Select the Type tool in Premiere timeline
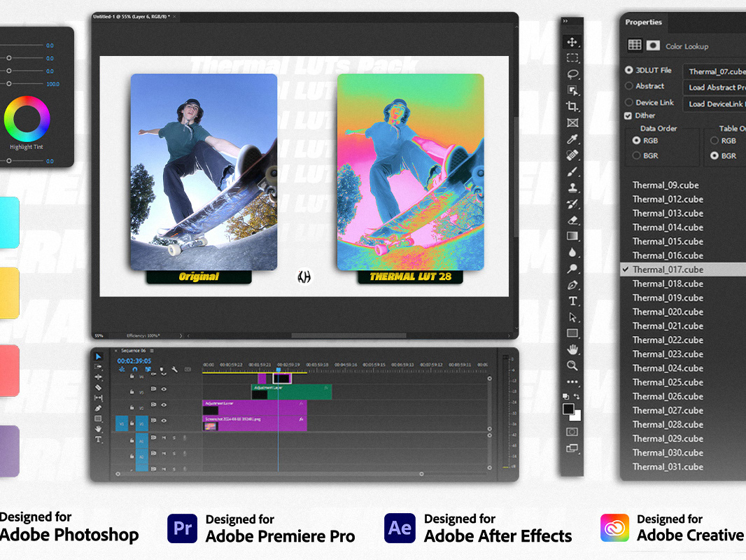 (98, 439)
